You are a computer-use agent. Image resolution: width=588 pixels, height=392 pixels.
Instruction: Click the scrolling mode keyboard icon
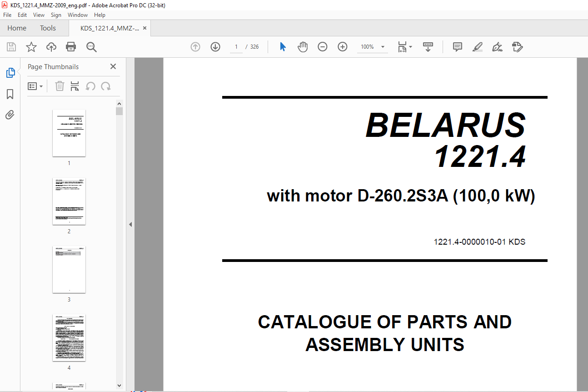428,47
